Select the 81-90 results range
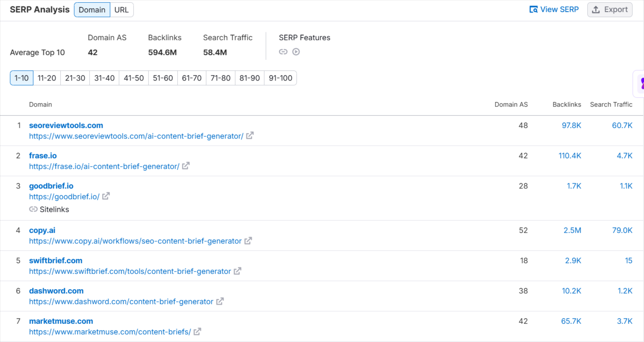The image size is (644, 342). click(x=249, y=78)
